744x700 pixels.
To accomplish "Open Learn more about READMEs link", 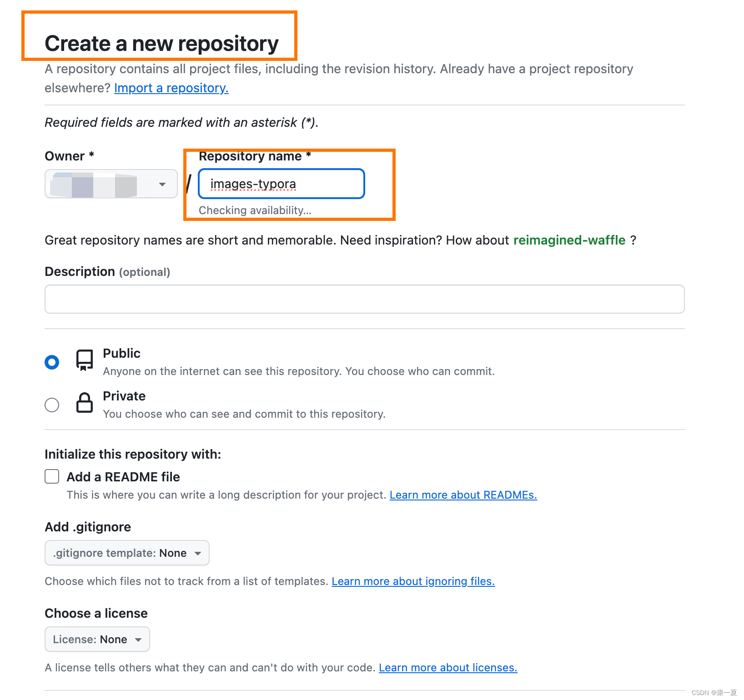I will pos(463,495).
